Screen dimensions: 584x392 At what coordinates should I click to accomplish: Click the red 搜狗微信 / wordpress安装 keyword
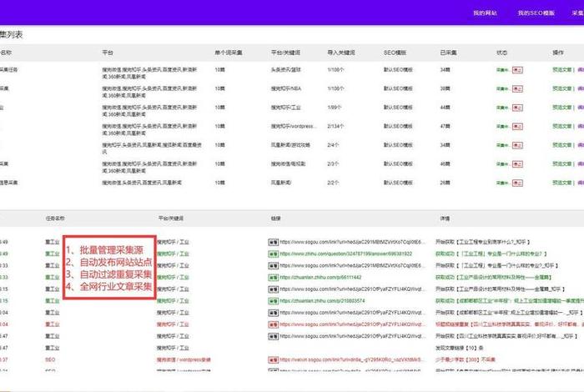pos(184,360)
